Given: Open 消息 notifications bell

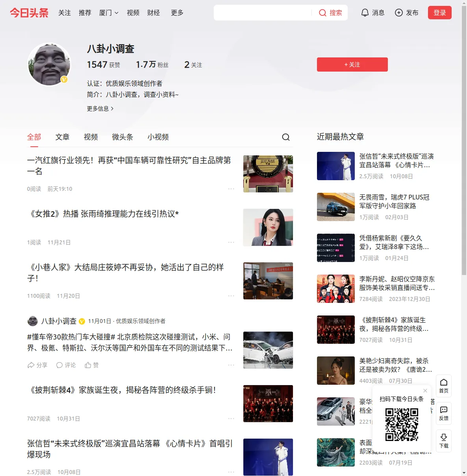Looking at the screenshot, I should (x=372, y=13).
